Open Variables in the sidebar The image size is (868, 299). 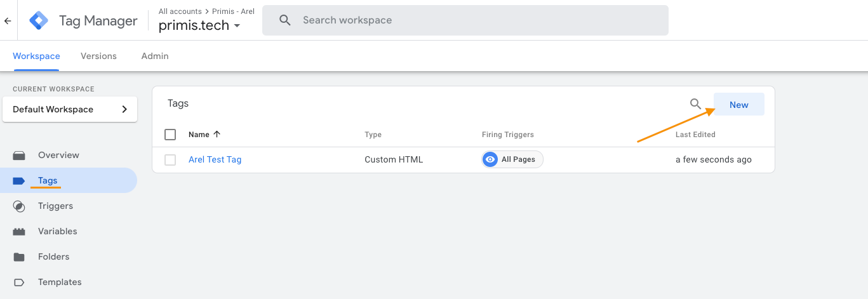tap(69, 231)
